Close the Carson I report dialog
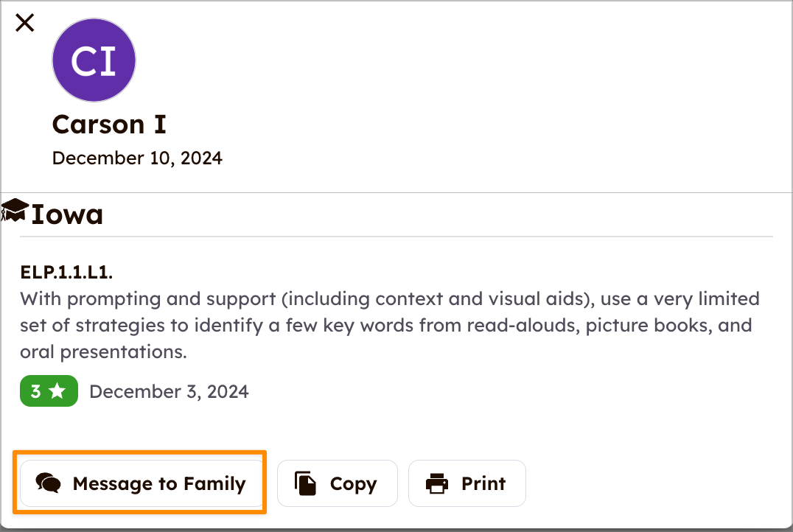The width and height of the screenshot is (793, 532). point(24,23)
